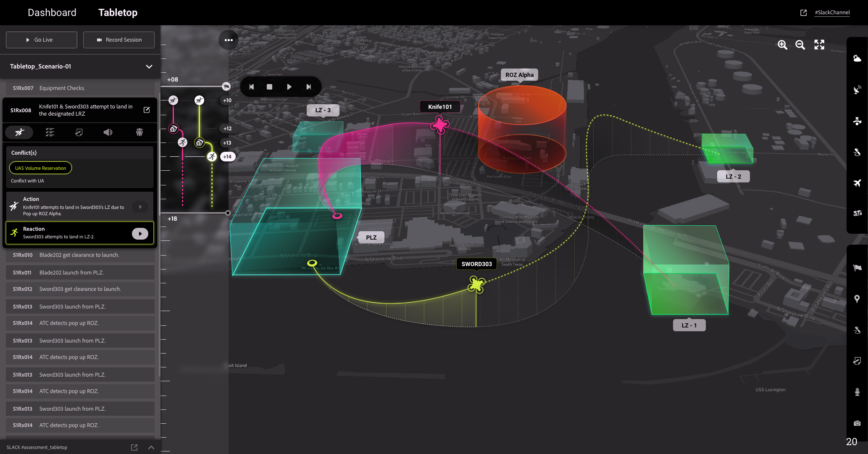Click the airplane icon in right sidebar

click(857, 183)
